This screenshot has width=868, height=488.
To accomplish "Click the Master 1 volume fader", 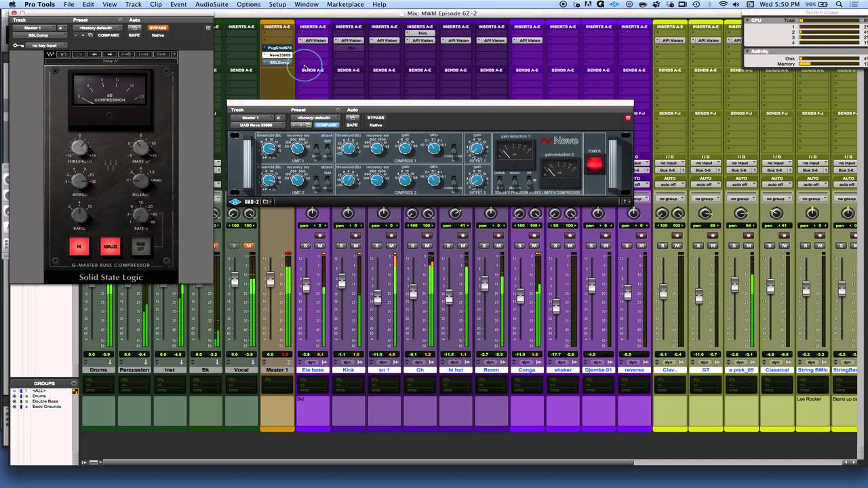I will coord(270,279).
